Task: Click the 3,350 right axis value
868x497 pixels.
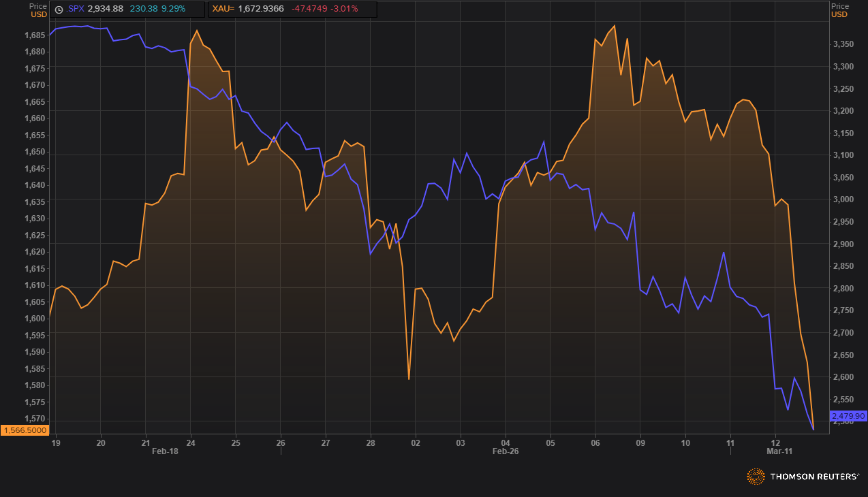Action: point(842,44)
